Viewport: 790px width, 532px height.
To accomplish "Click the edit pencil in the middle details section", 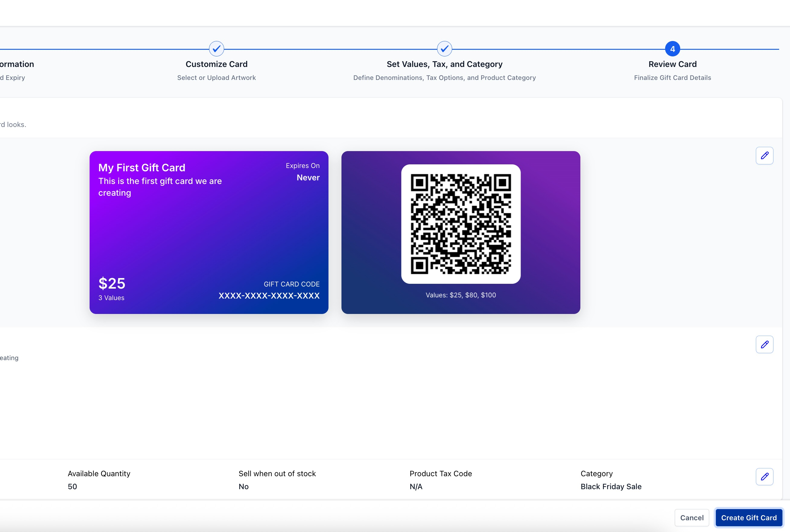I will tap(764, 344).
